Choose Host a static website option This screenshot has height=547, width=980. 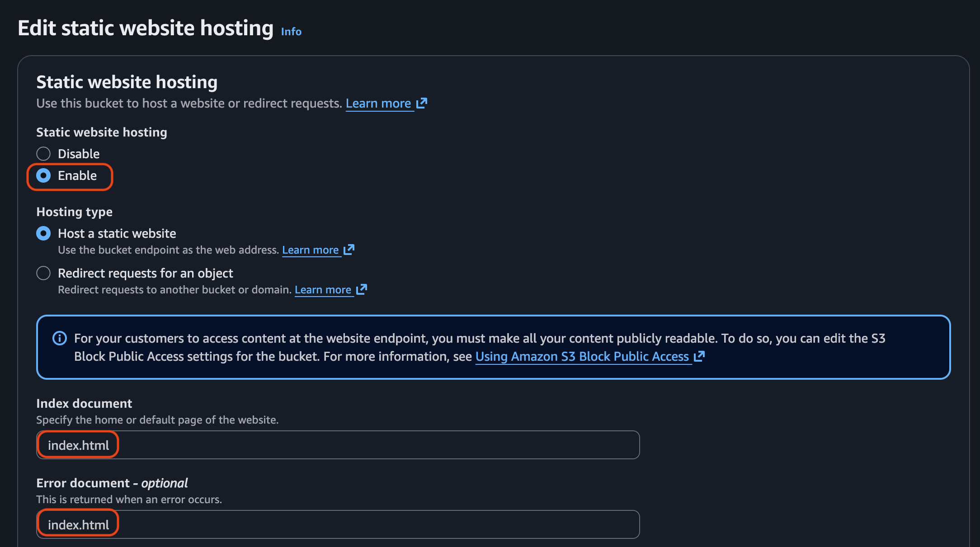tap(43, 233)
